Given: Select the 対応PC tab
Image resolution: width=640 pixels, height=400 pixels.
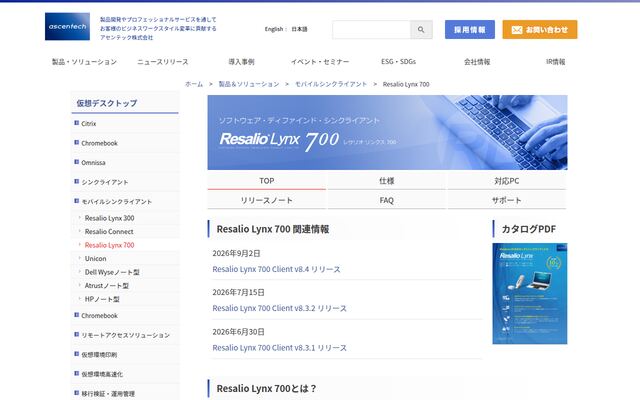Looking at the screenshot, I should [507, 180].
